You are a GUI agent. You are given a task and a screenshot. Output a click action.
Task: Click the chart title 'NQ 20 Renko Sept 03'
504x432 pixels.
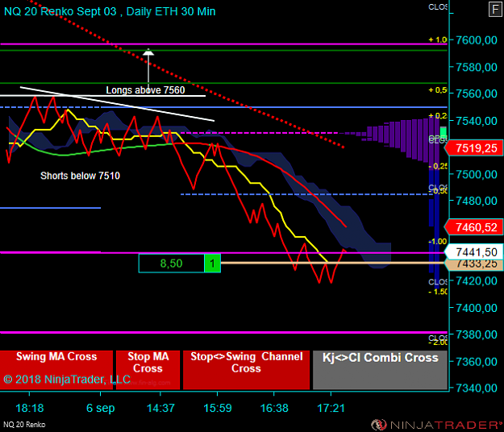click(x=60, y=11)
